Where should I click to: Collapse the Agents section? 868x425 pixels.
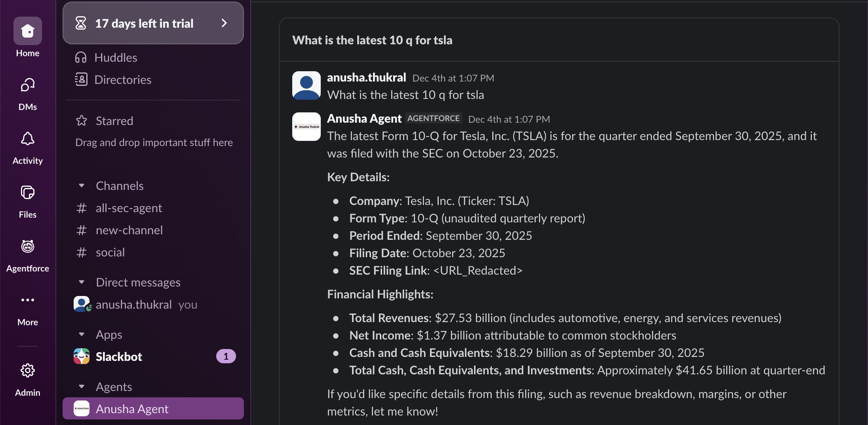click(x=82, y=386)
